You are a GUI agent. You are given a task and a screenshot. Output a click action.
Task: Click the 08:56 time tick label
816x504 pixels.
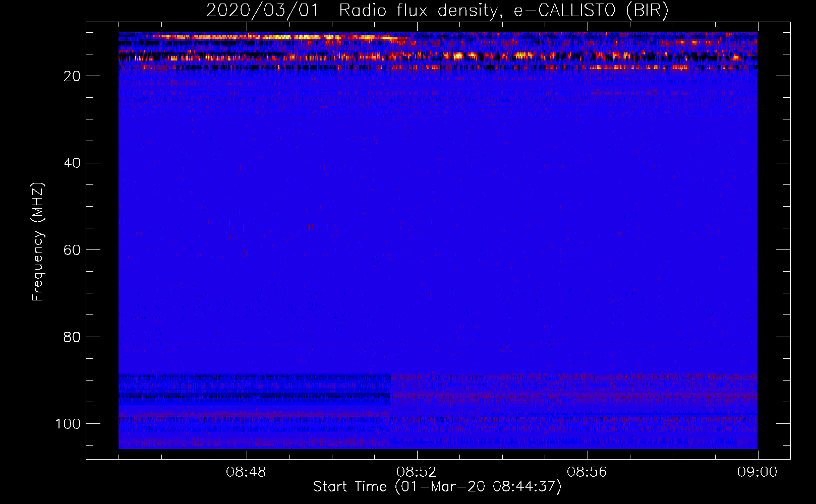(587, 472)
